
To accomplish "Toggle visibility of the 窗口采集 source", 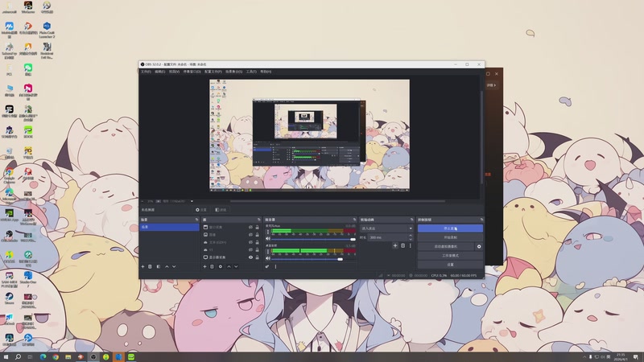I will click(x=250, y=227).
